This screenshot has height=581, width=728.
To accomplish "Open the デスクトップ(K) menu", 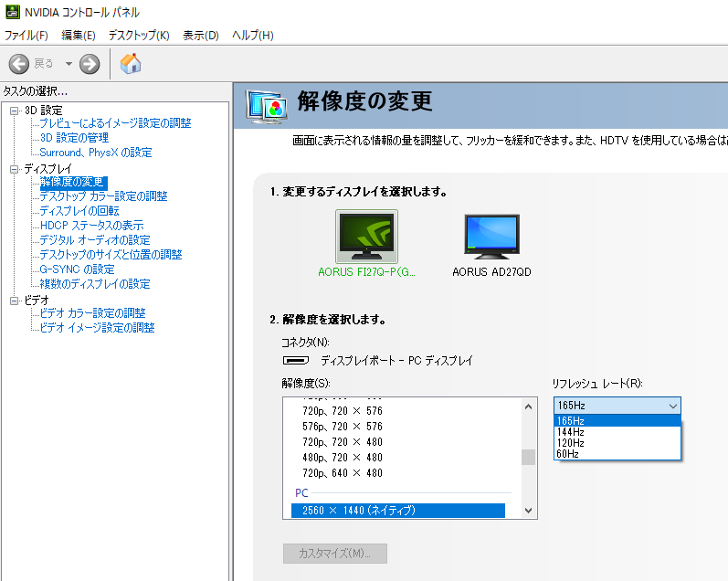I will pyautogui.click(x=139, y=36).
